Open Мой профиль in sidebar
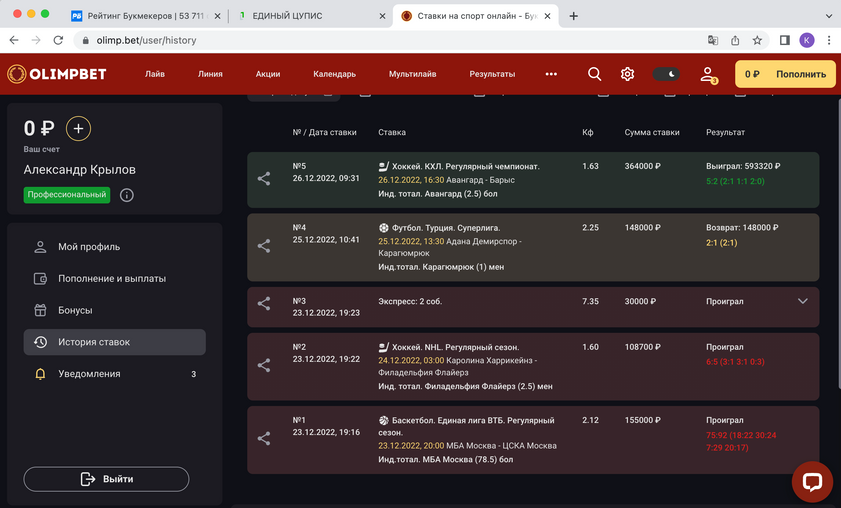This screenshot has width=841, height=508. coord(89,247)
